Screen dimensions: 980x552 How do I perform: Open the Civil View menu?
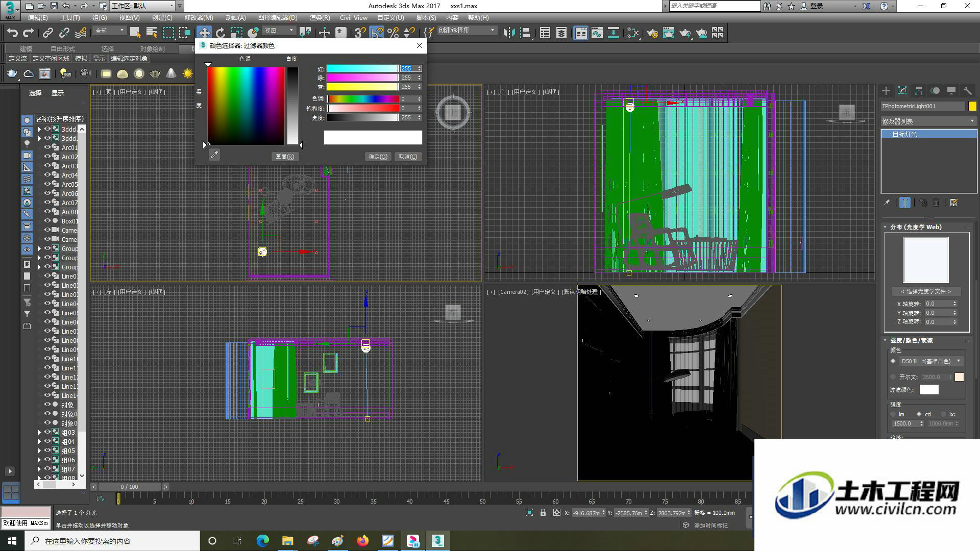click(354, 17)
